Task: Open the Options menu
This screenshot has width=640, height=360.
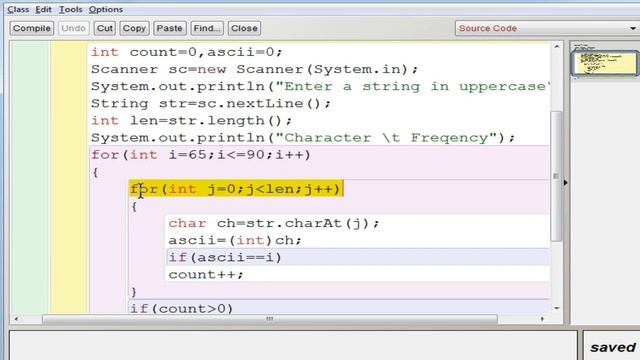Action: [106, 9]
